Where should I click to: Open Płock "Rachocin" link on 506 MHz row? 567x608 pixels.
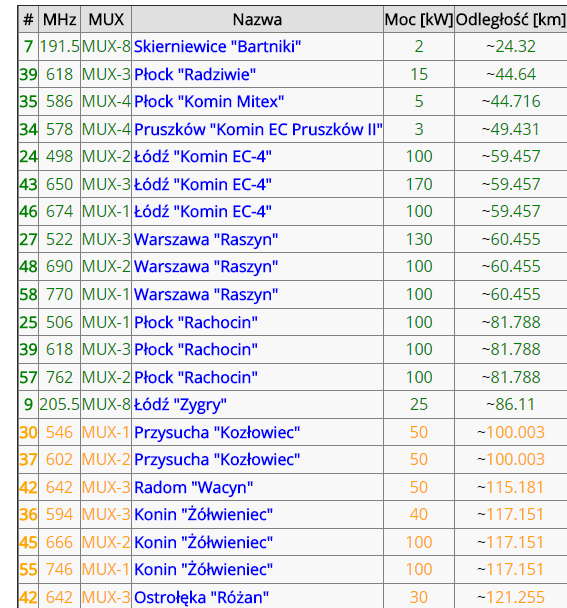196,323
